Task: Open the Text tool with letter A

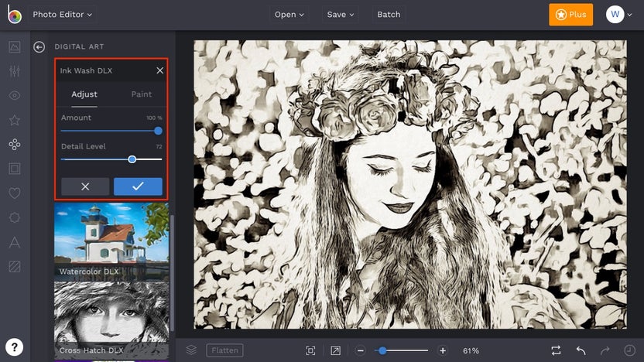Action: (14, 242)
